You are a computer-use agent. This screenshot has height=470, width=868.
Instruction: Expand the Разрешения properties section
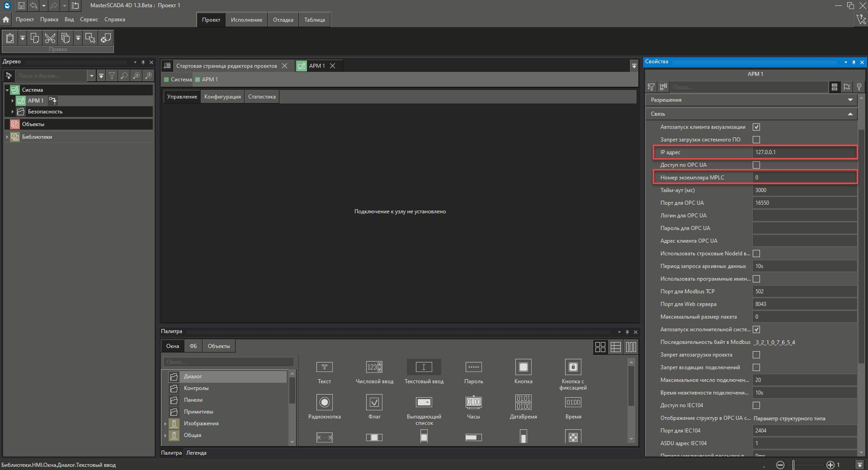(x=850, y=100)
